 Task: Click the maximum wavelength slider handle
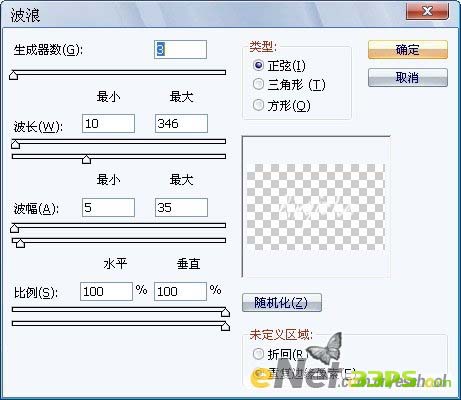(86, 159)
